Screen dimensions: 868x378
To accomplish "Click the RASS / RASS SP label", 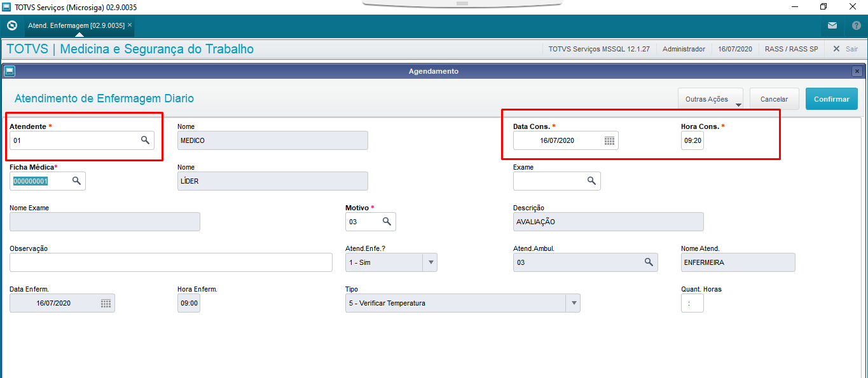I will pos(791,49).
